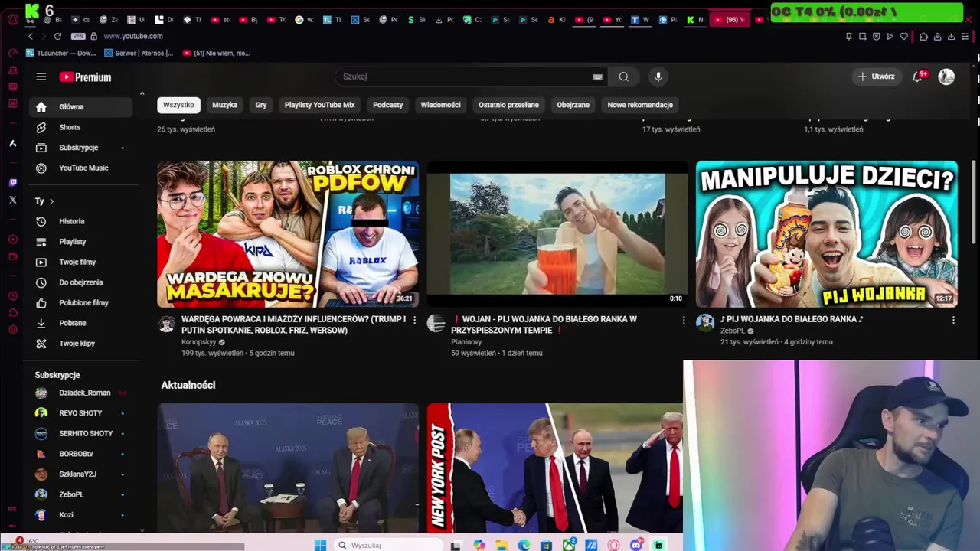Open Playlisty in the sidebar
Viewport: 980px width, 551px height.
(x=80, y=242)
